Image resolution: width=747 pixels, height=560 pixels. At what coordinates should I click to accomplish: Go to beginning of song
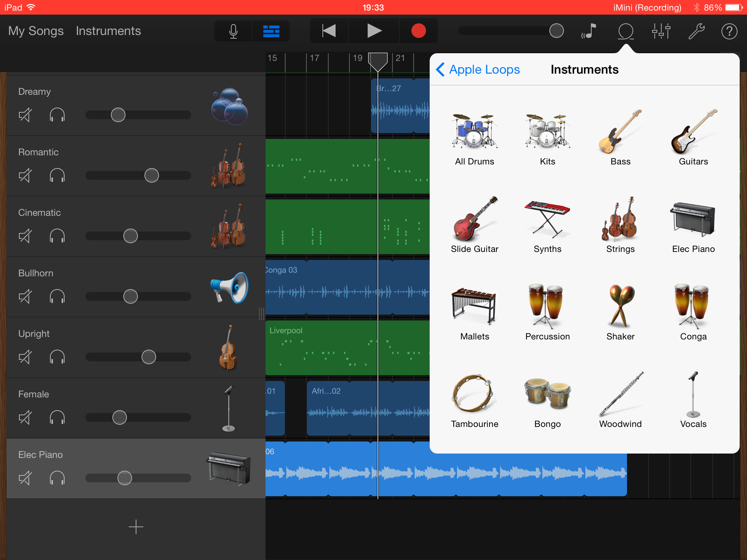pos(329,31)
